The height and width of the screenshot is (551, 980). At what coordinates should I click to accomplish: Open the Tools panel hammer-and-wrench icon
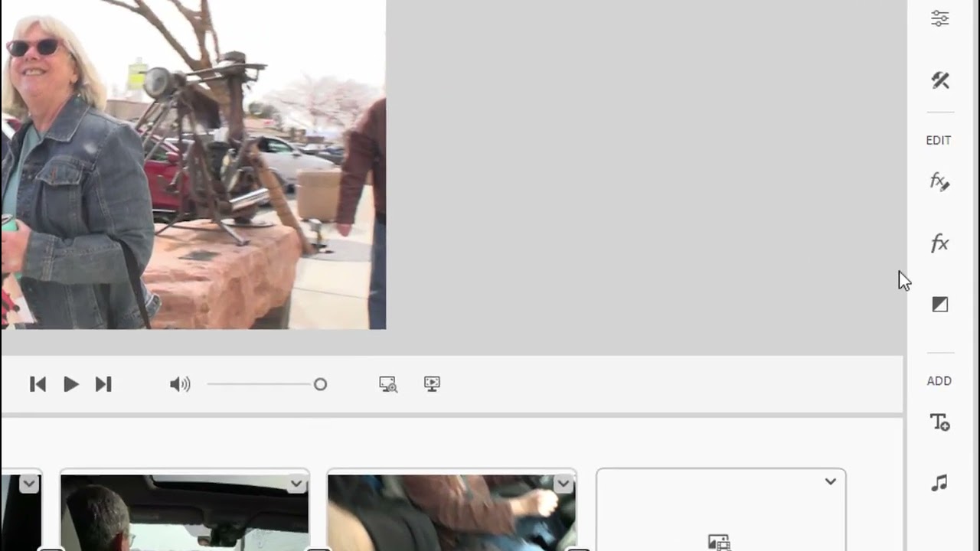coord(939,80)
